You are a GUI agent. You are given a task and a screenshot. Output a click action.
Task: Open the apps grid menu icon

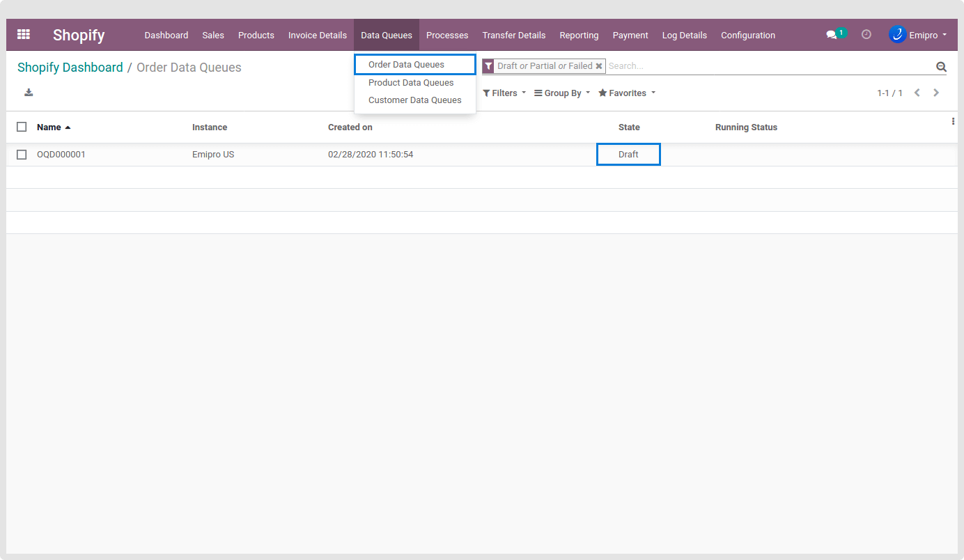coord(24,35)
